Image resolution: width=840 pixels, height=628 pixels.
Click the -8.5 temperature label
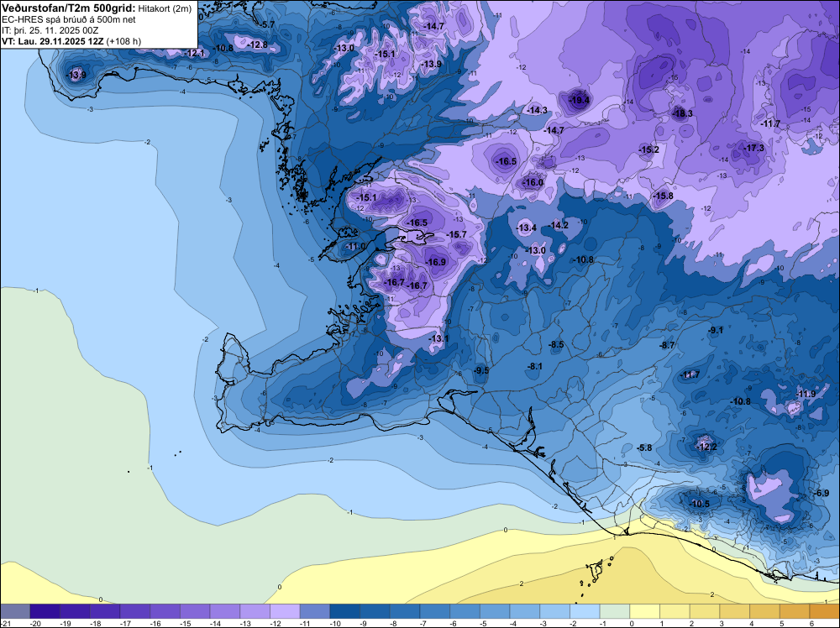coord(557,344)
